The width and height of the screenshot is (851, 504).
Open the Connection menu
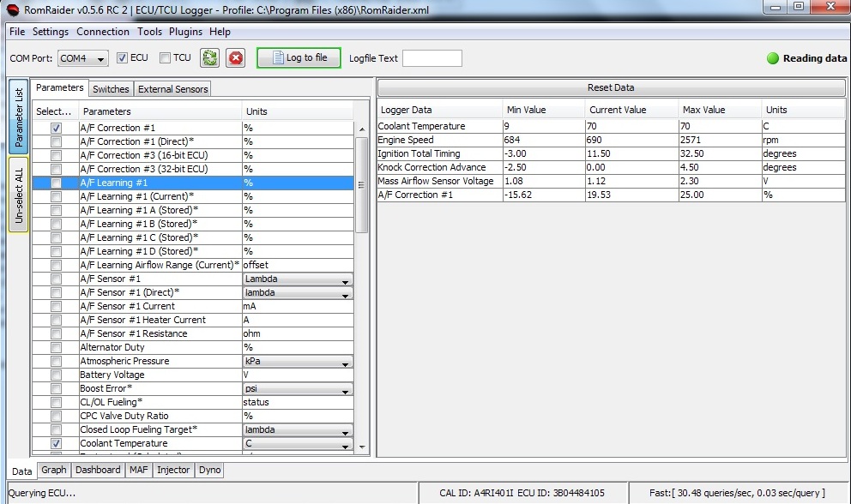point(103,32)
